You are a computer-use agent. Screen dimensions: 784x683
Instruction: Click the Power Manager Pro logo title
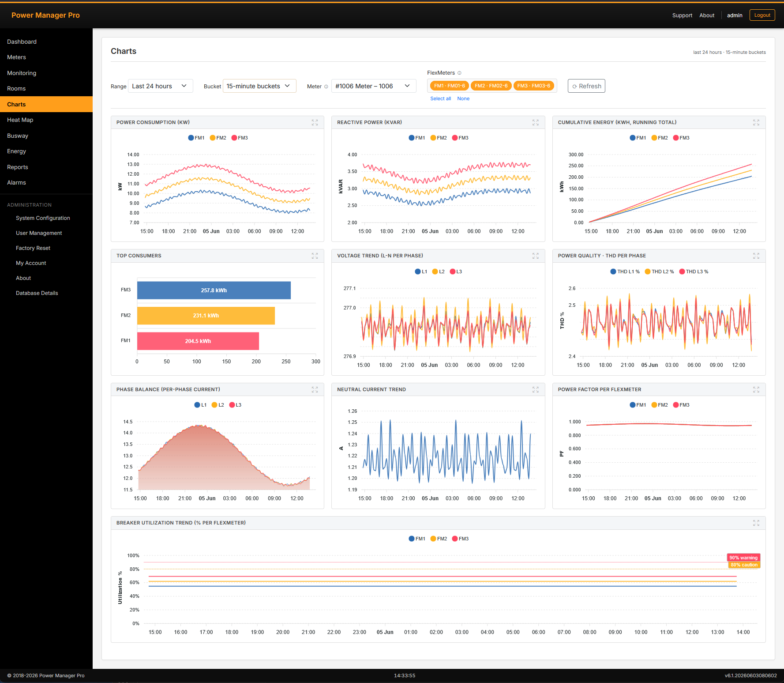point(45,15)
